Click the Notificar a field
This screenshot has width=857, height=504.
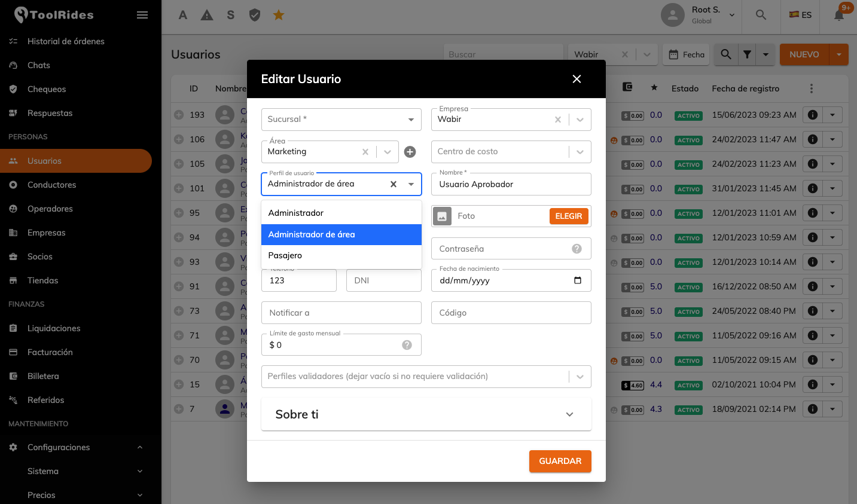tap(341, 313)
